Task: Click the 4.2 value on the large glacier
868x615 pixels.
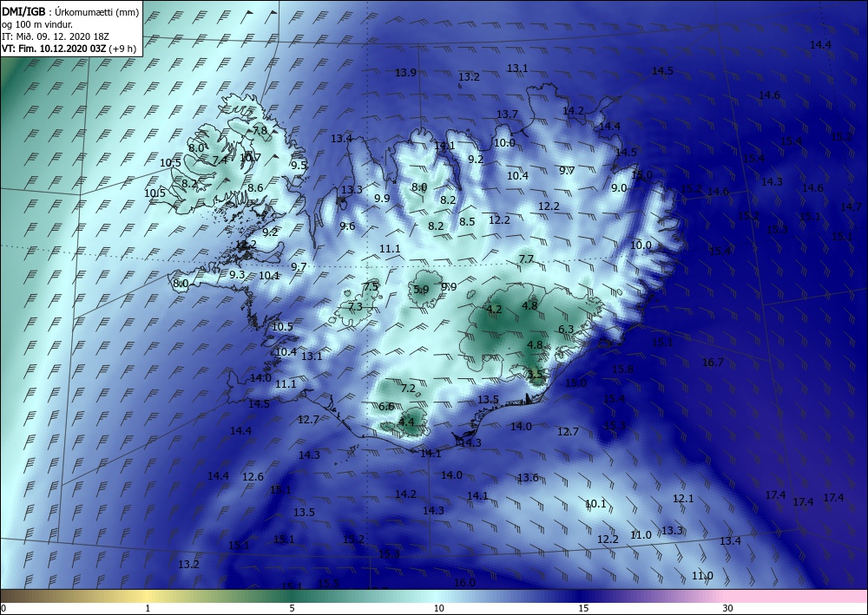Action: coord(494,309)
